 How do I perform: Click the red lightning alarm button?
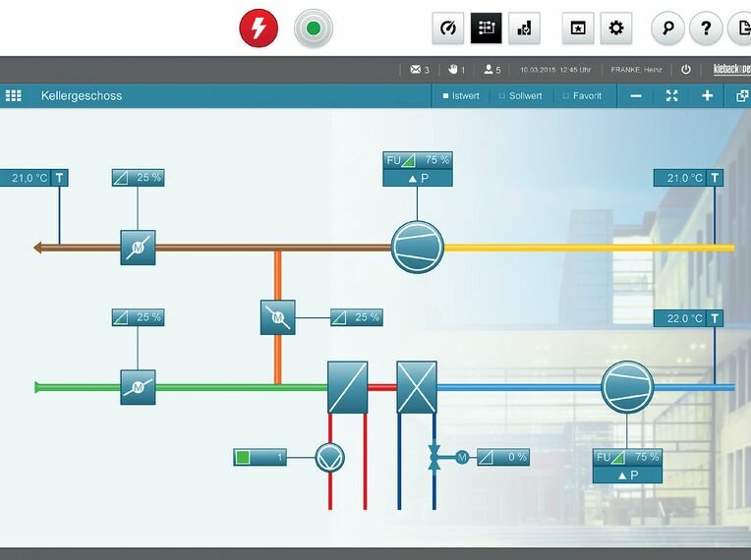click(x=259, y=28)
